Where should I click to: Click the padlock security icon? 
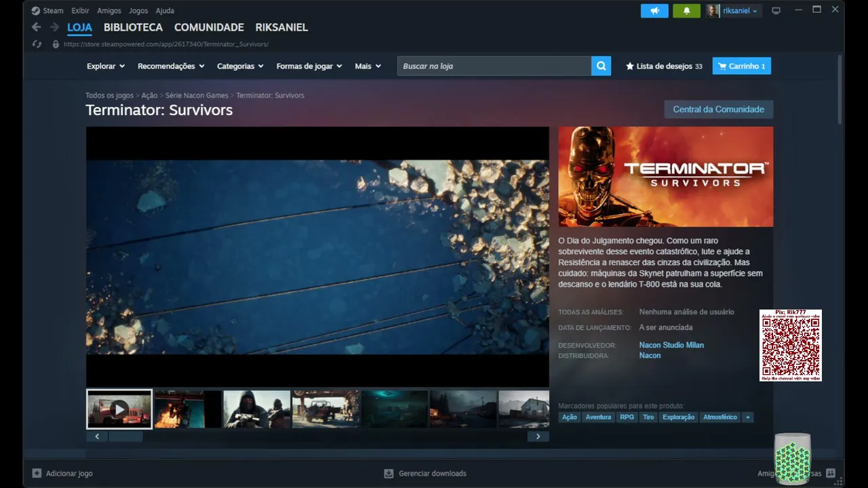(x=56, y=44)
